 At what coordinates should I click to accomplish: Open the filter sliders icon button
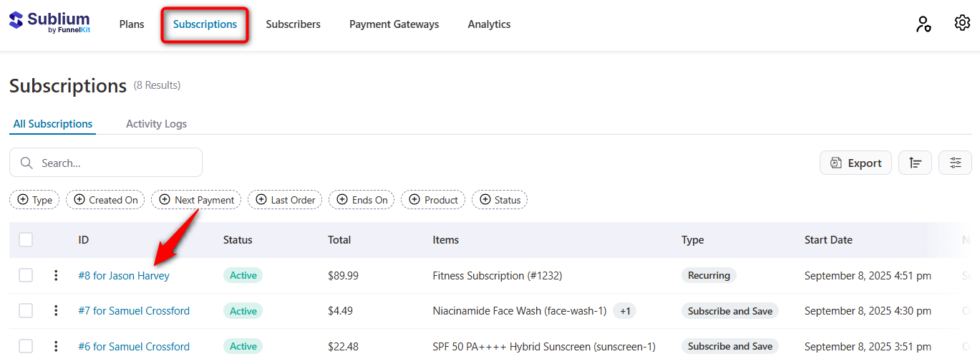tap(955, 163)
